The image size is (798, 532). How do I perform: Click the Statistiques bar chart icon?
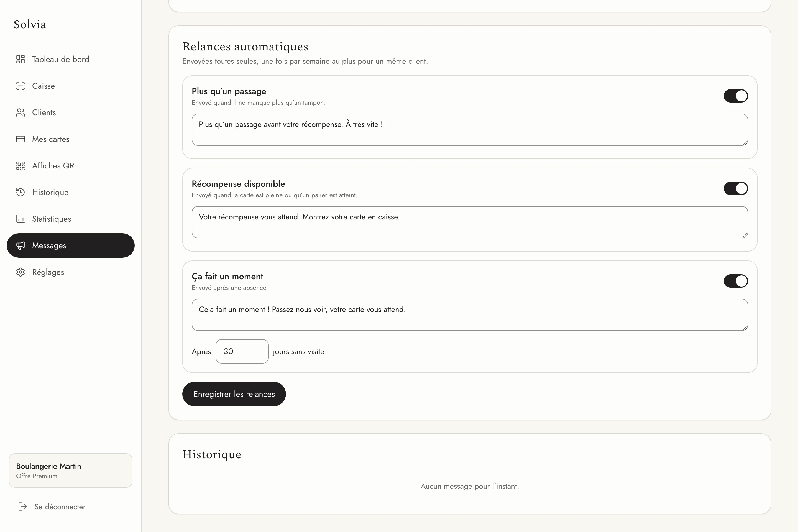pos(20,219)
